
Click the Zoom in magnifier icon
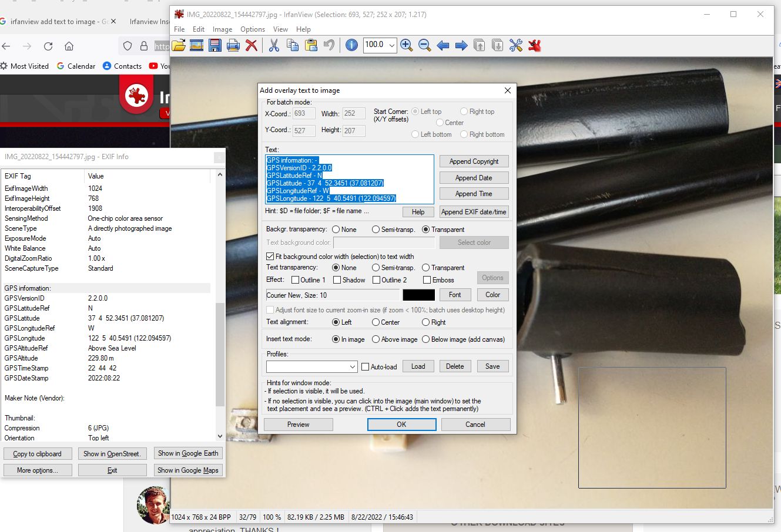tap(406, 45)
